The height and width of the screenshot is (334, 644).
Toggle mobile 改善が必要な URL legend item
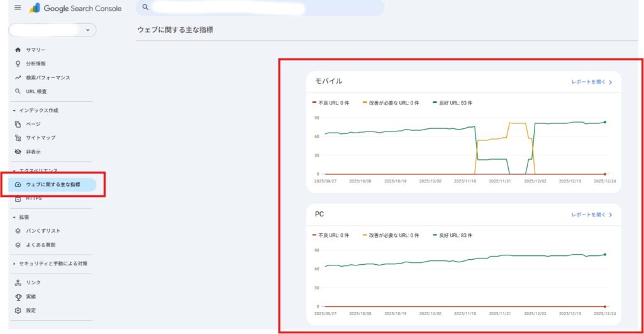pos(391,103)
